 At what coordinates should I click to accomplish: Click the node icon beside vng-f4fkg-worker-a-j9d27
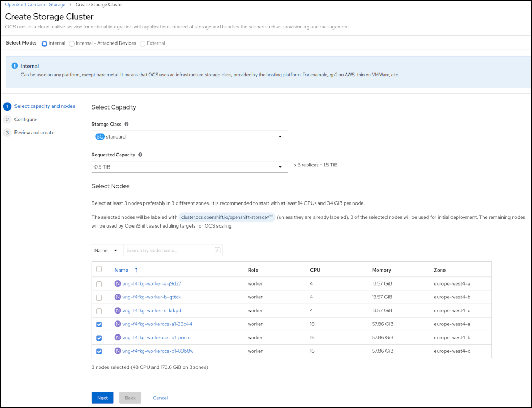pyautogui.click(x=118, y=283)
